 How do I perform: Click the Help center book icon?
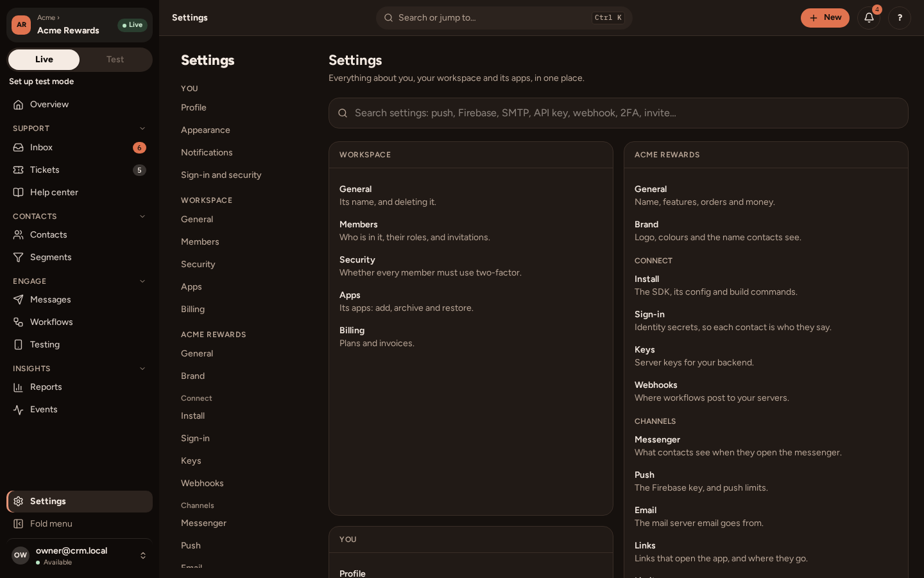tap(19, 193)
